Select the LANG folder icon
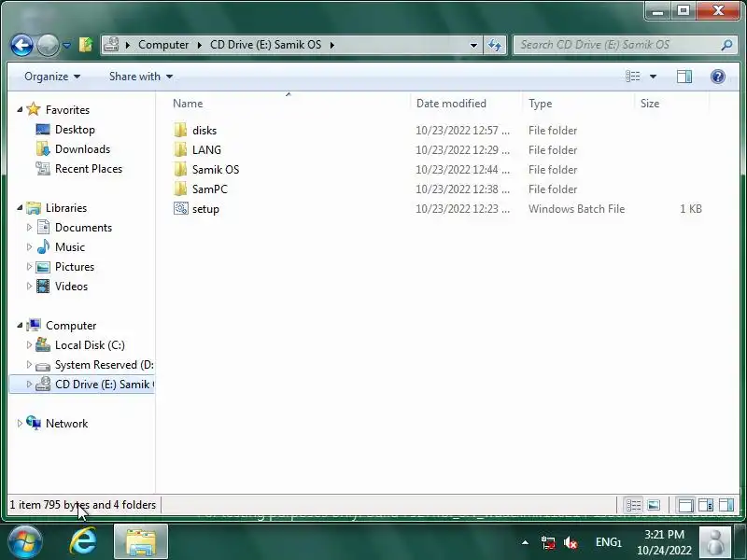This screenshot has height=560, width=747. click(180, 149)
